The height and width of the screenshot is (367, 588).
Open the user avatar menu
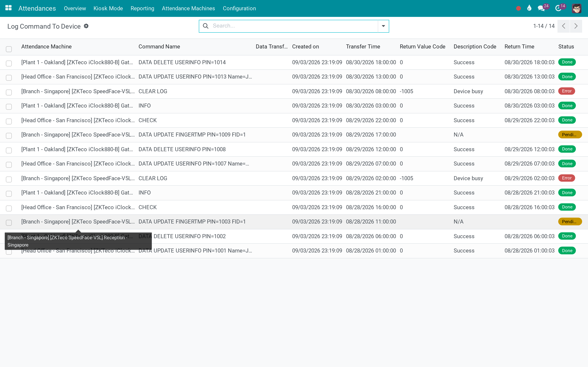coord(576,8)
